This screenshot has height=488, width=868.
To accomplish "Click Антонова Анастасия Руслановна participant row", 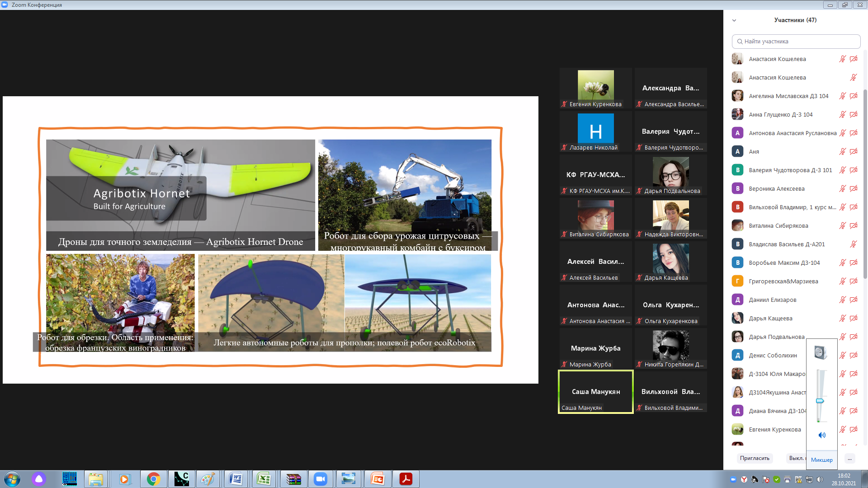I will (795, 133).
